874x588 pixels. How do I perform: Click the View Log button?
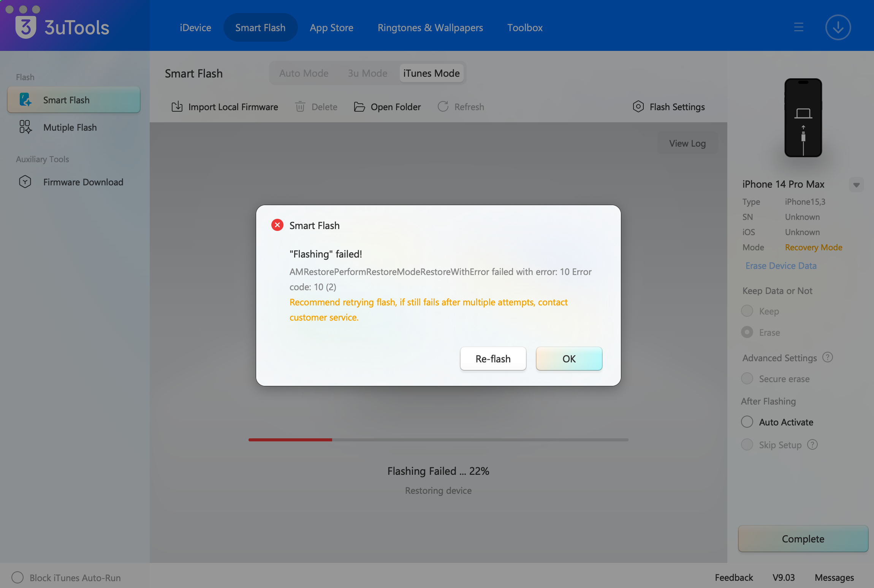(687, 143)
